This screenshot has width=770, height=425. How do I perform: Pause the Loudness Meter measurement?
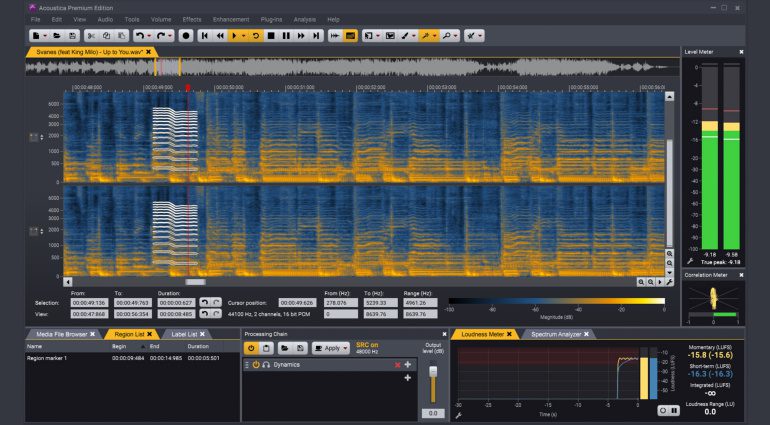tap(674, 410)
